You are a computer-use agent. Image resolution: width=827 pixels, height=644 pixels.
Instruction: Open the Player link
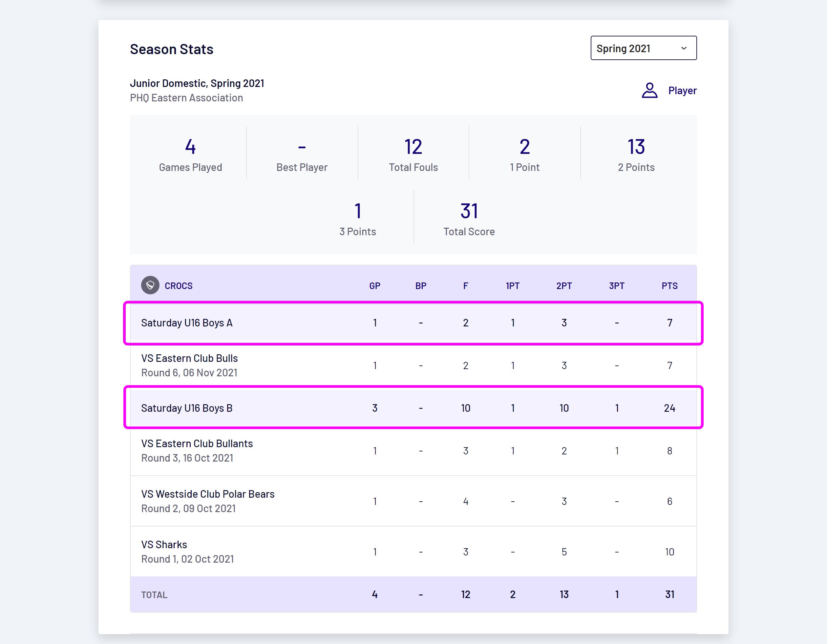[682, 91]
